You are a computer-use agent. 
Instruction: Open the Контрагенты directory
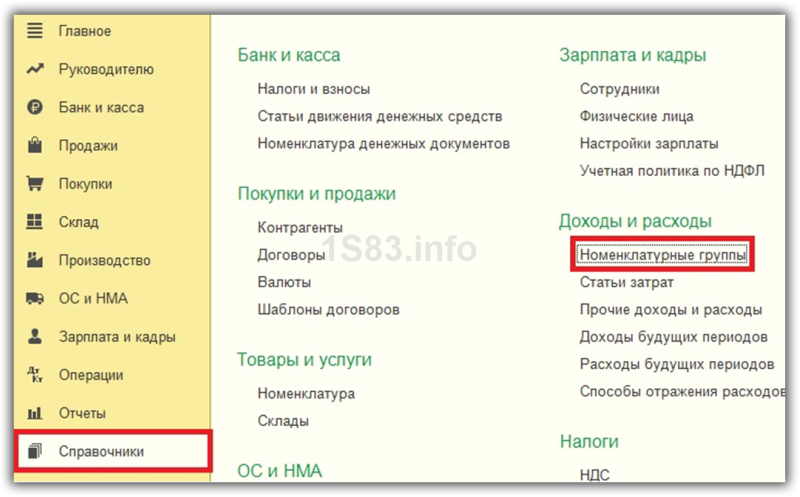click(300, 228)
